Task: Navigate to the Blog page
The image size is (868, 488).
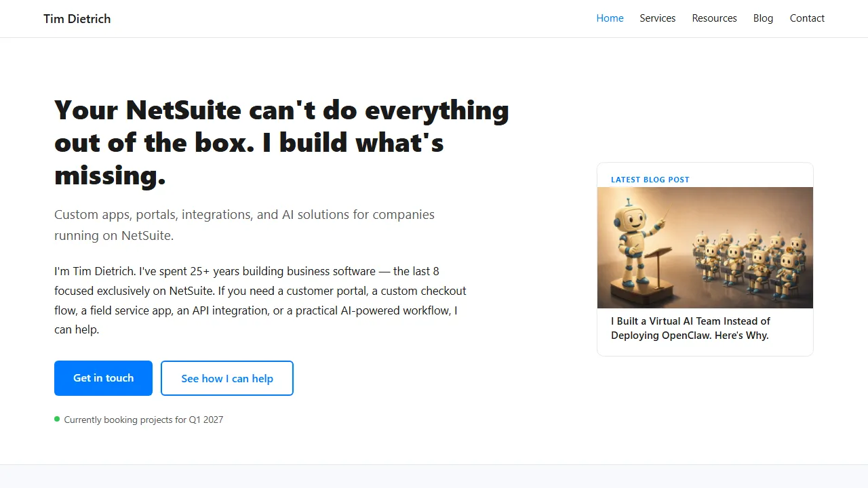Action: point(763,18)
